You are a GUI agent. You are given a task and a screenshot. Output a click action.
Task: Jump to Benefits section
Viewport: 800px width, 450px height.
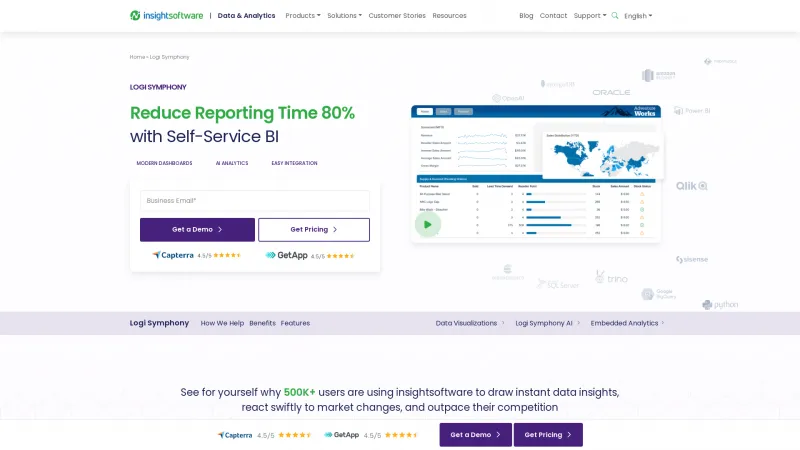[262, 323]
